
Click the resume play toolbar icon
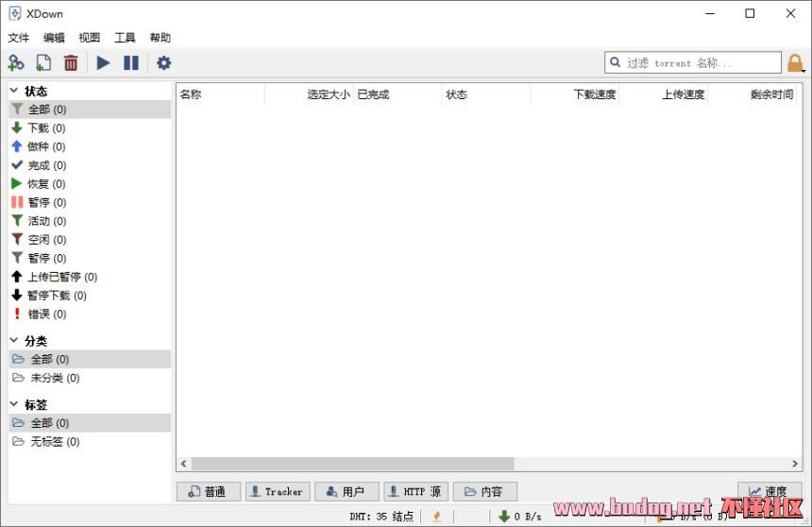103,63
